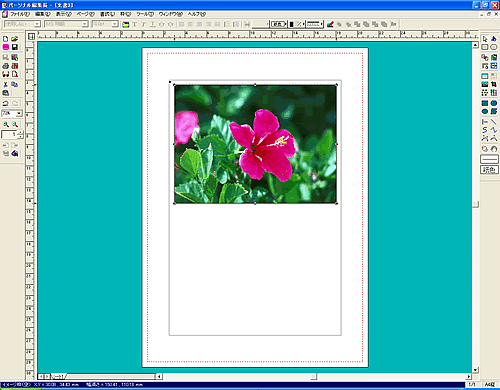Screen dimensions: 500x390
Task: Open the font name dropdown
Action: point(85,24)
